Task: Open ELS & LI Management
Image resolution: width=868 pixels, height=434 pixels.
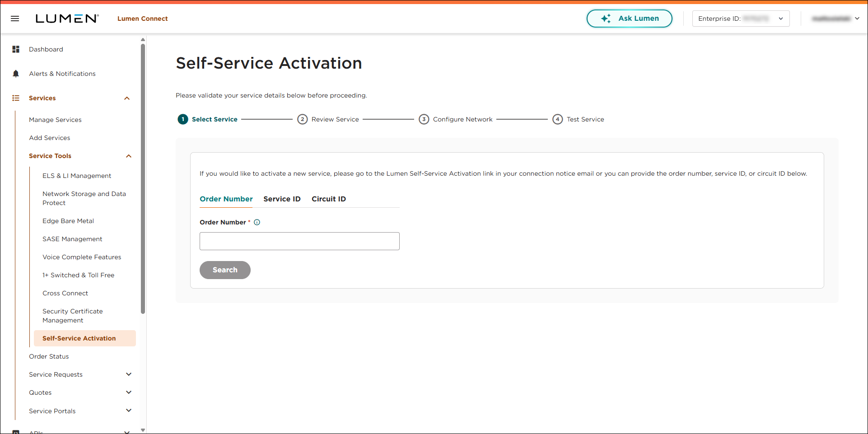Action: pyautogui.click(x=77, y=176)
